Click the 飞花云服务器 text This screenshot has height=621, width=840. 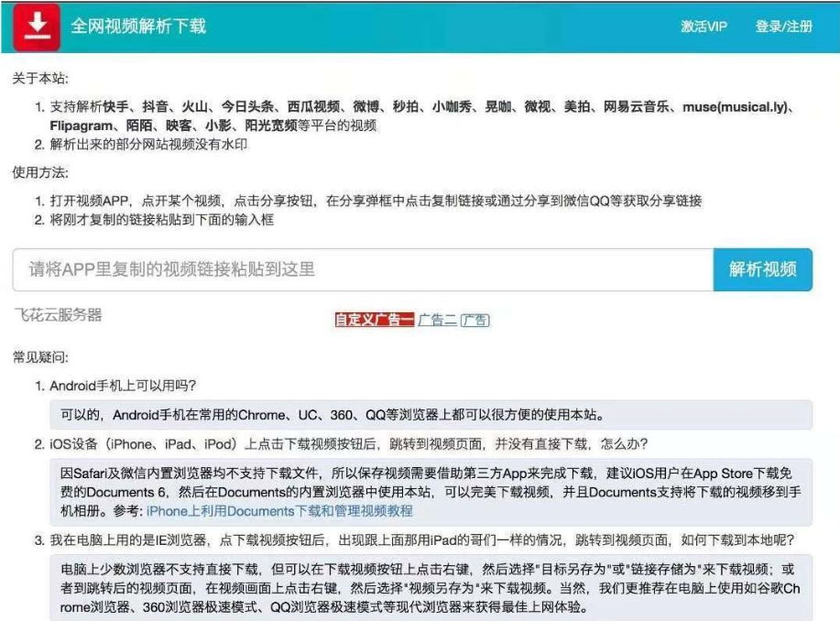pyautogui.click(x=58, y=314)
